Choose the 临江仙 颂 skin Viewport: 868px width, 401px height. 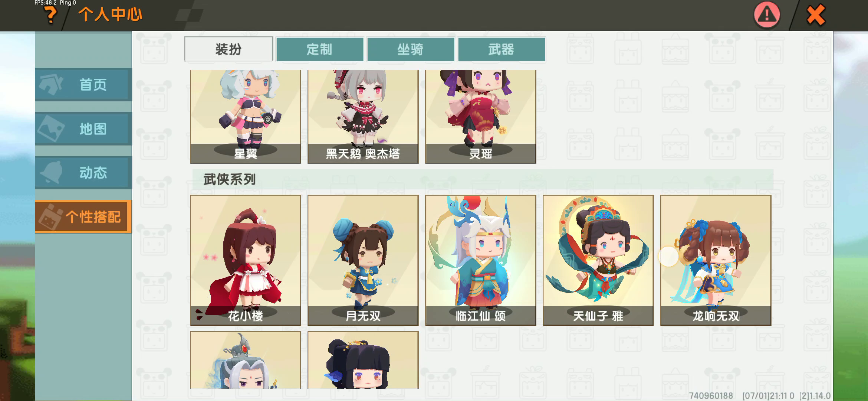(x=481, y=260)
